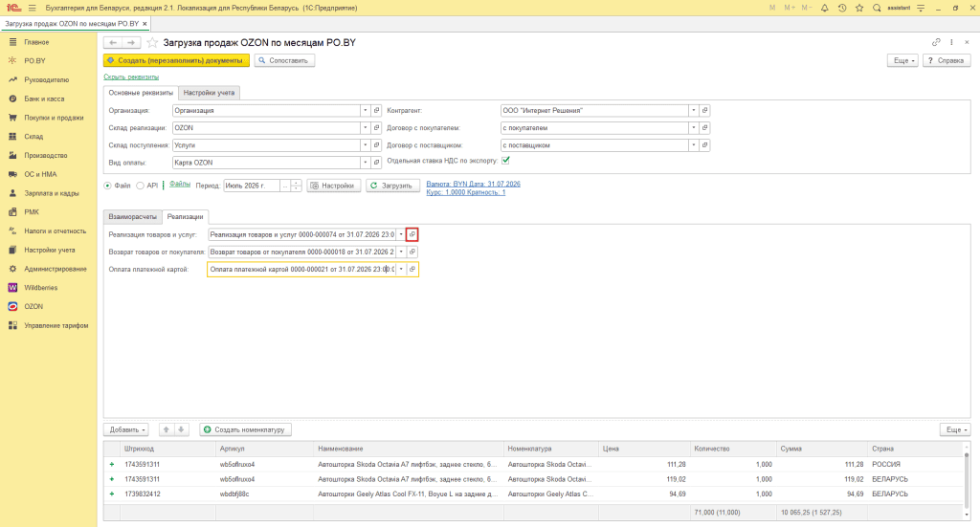980x527 pixels.
Task: Open the Файлы link
Action: coord(180,185)
